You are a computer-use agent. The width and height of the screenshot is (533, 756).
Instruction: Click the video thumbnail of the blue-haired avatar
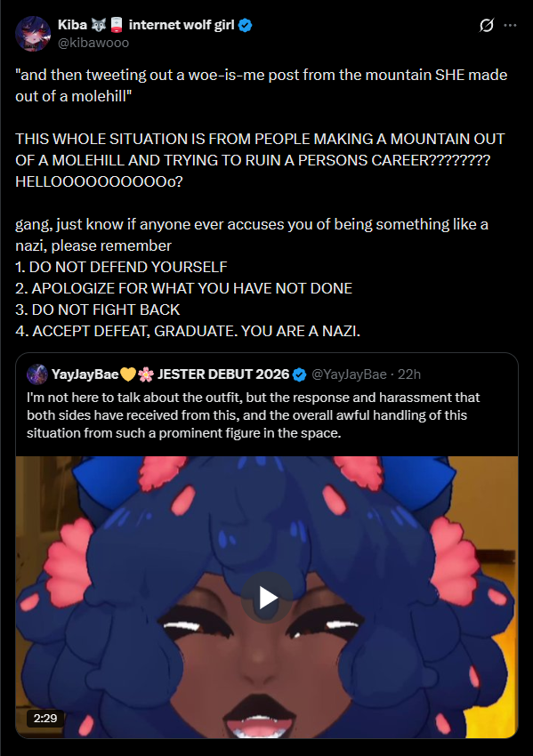267,597
